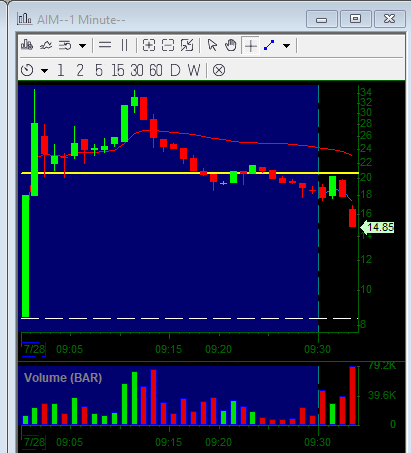Select the trendline drawing tool
411x453 pixels.
coord(269,45)
